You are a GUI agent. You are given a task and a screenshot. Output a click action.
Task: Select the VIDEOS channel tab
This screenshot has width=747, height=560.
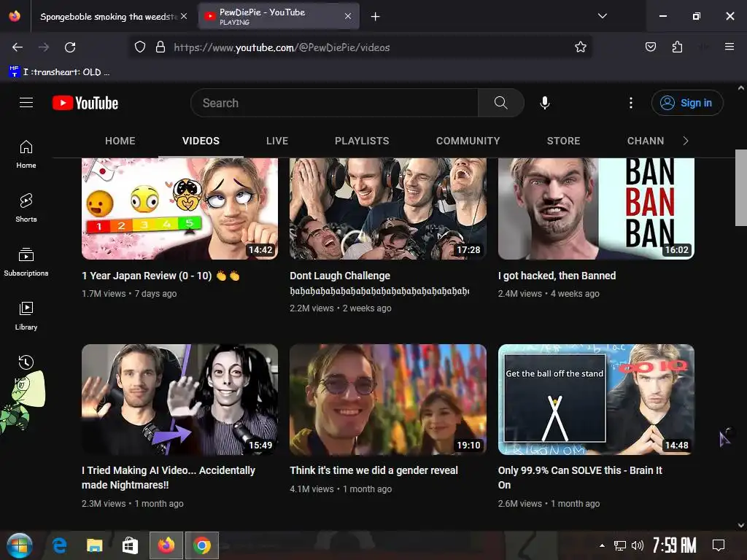[201, 141]
